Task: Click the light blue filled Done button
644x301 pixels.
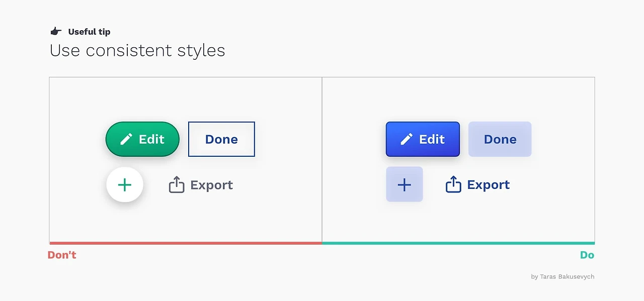Action: pos(500,139)
